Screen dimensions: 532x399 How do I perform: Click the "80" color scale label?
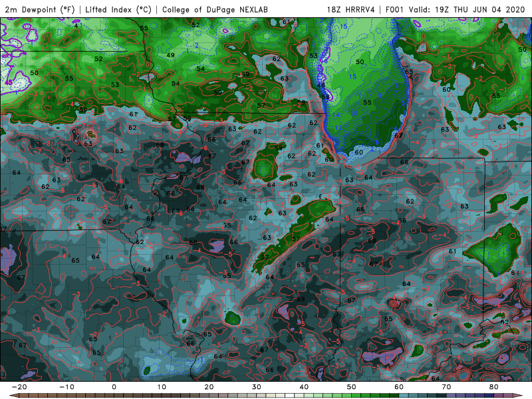pyautogui.click(x=494, y=387)
